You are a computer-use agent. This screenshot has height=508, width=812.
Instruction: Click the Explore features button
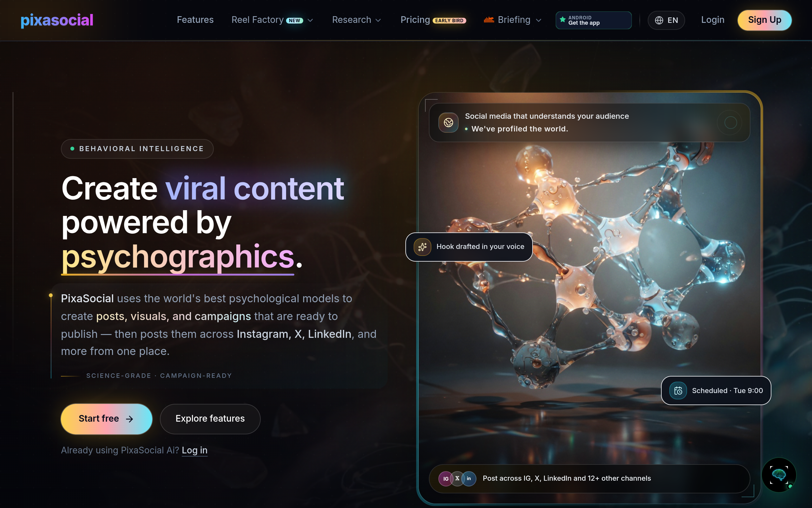point(210,419)
